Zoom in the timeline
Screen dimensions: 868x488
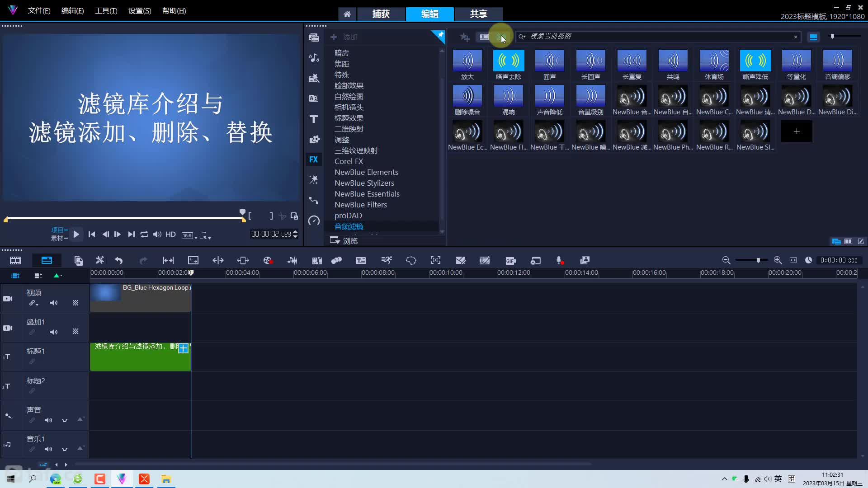[778, 260]
